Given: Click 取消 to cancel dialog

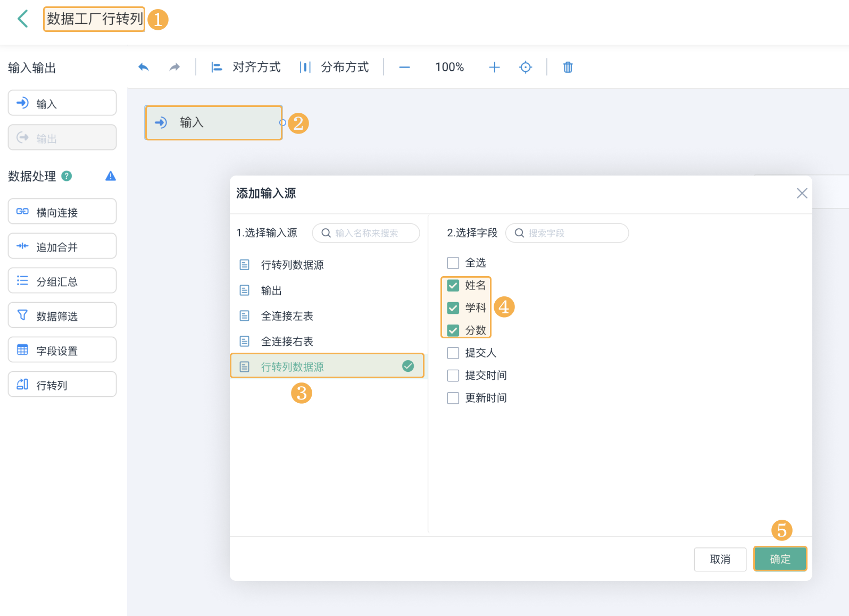Looking at the screenshot, I should [720, 559].
